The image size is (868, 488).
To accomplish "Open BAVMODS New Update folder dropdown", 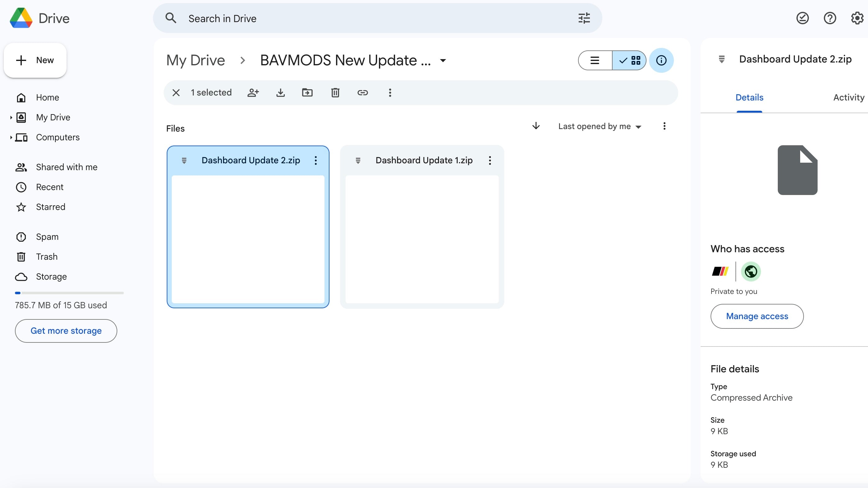I will [443, 61].
